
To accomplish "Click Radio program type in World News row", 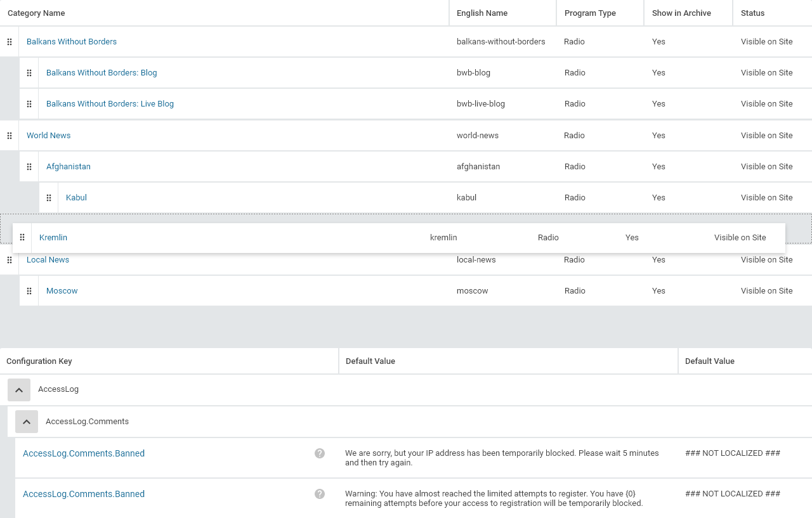I will (x=574, y=136).
